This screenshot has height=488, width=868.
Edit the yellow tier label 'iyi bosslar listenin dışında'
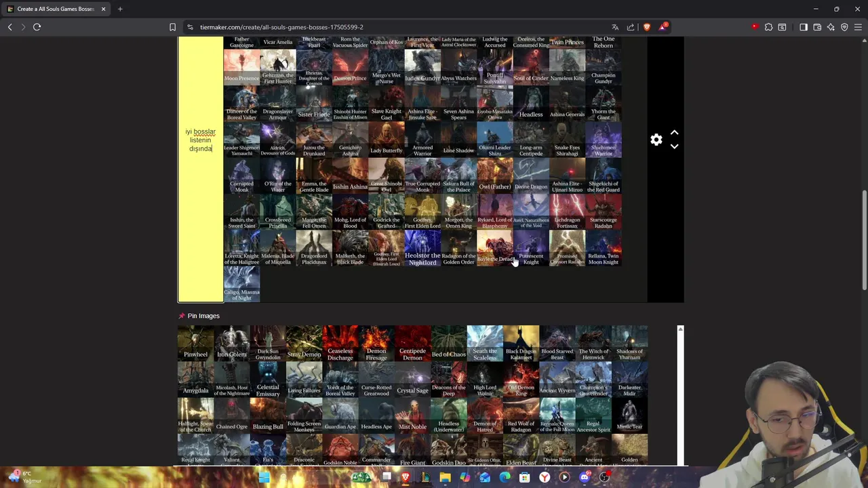tap(200, 140)
